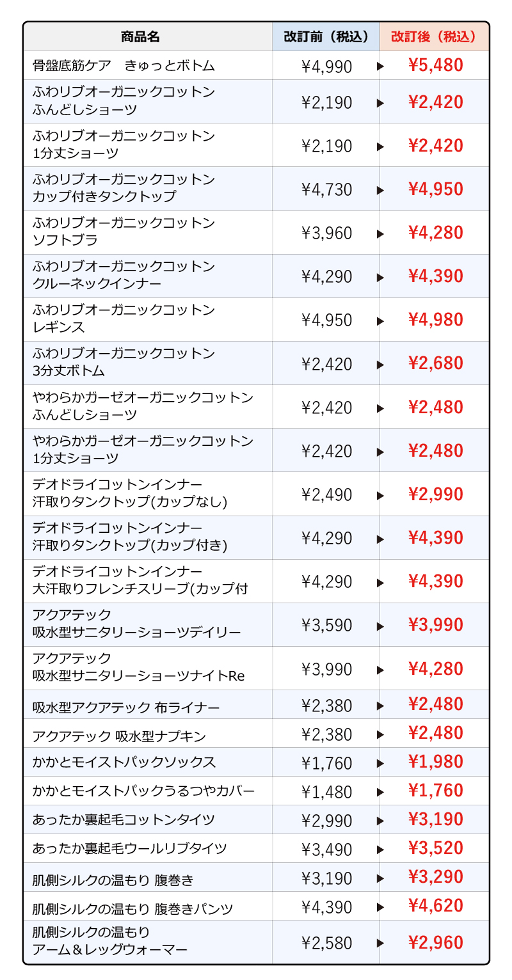Click the old price ¥1,480
This screenshot has height=980, width=512.
coord(326,792)
